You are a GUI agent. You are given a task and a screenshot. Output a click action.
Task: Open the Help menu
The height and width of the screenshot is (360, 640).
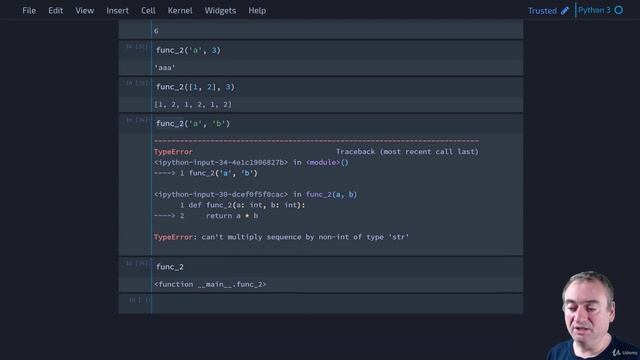click(257, 11)
